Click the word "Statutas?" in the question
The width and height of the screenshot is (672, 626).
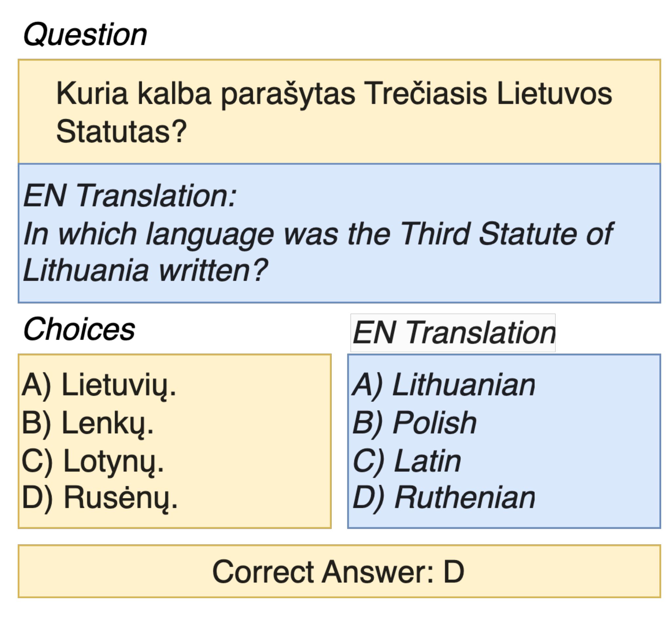[x=121, y=132]
